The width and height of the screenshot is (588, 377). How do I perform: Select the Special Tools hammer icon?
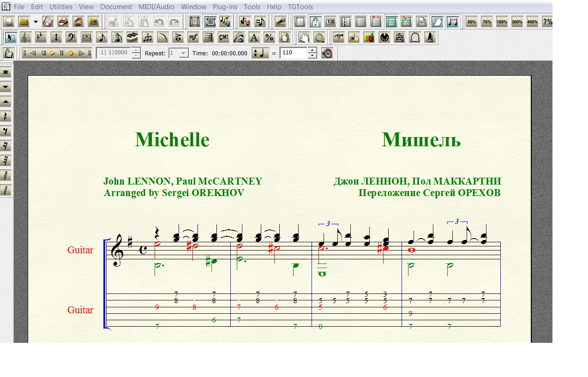[x=338, y=37]
